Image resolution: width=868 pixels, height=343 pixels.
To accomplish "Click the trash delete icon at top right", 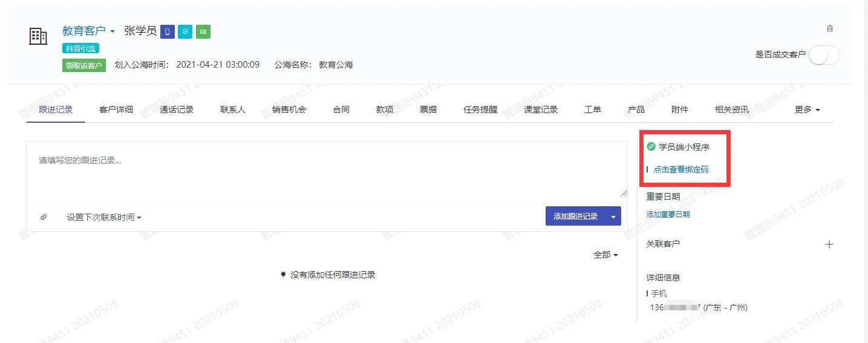I will (830, 28).
